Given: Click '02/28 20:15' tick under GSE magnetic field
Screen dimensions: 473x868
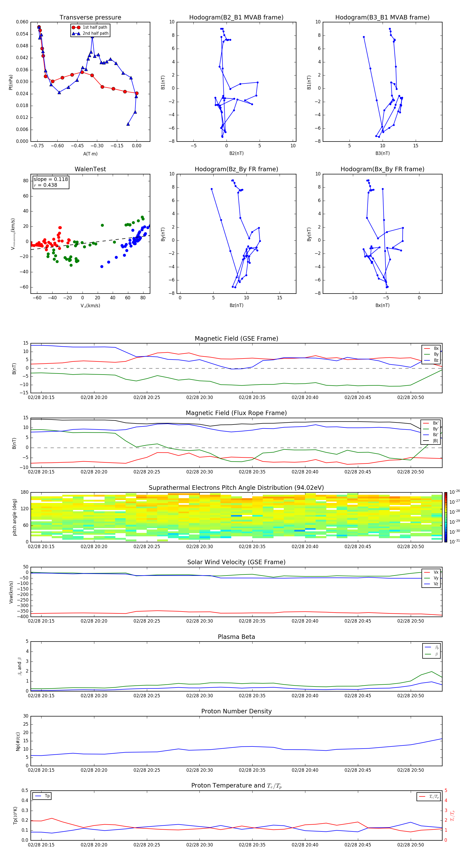Looking at the screenshot, I should (41, 398).
